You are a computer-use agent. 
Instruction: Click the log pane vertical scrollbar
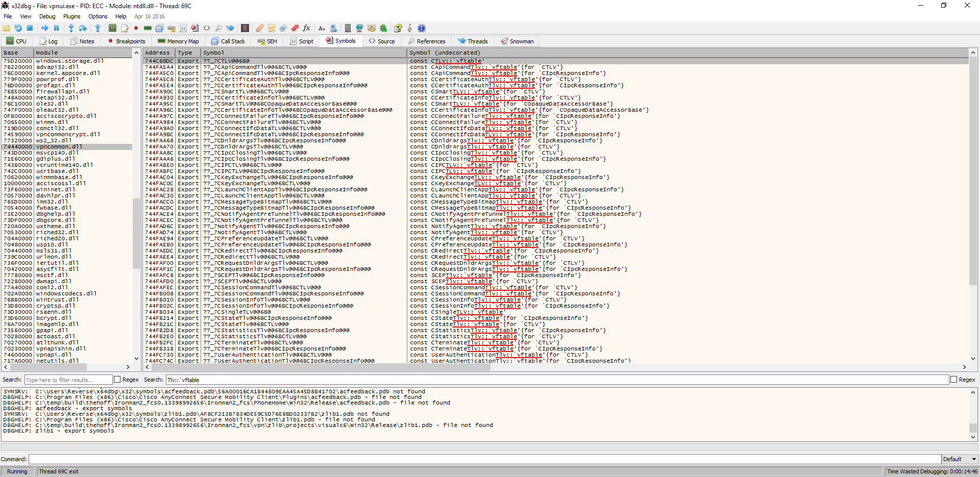tap(973, 414)
